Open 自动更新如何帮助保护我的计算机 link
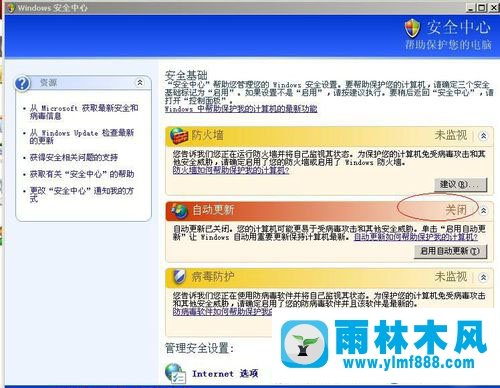500x388 pixels. [x=416, y=237]
